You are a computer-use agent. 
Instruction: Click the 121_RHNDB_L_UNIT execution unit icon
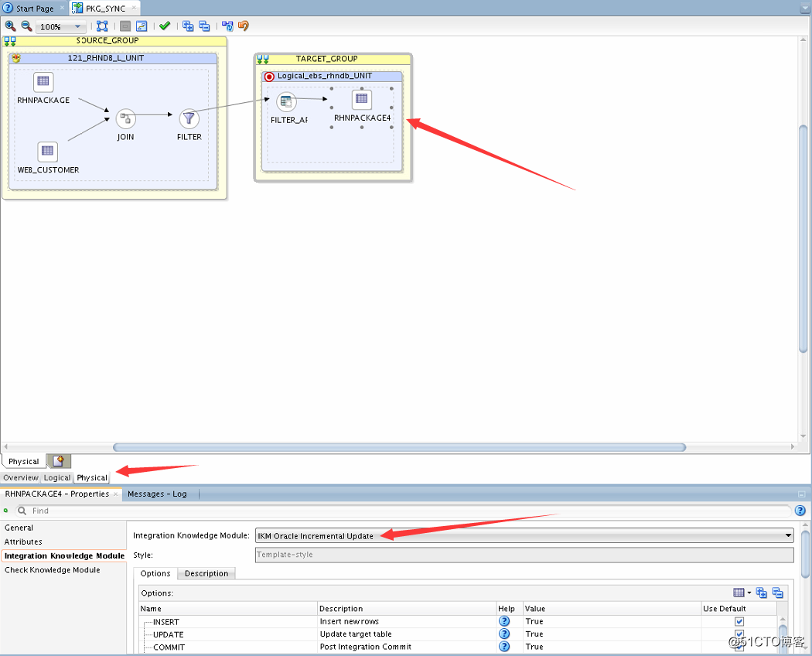[x=16, y=58]
